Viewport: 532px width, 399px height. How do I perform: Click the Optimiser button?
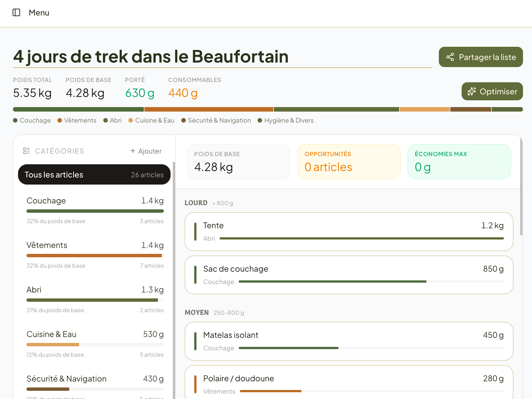pyautogui.click(x=492, y=91)
